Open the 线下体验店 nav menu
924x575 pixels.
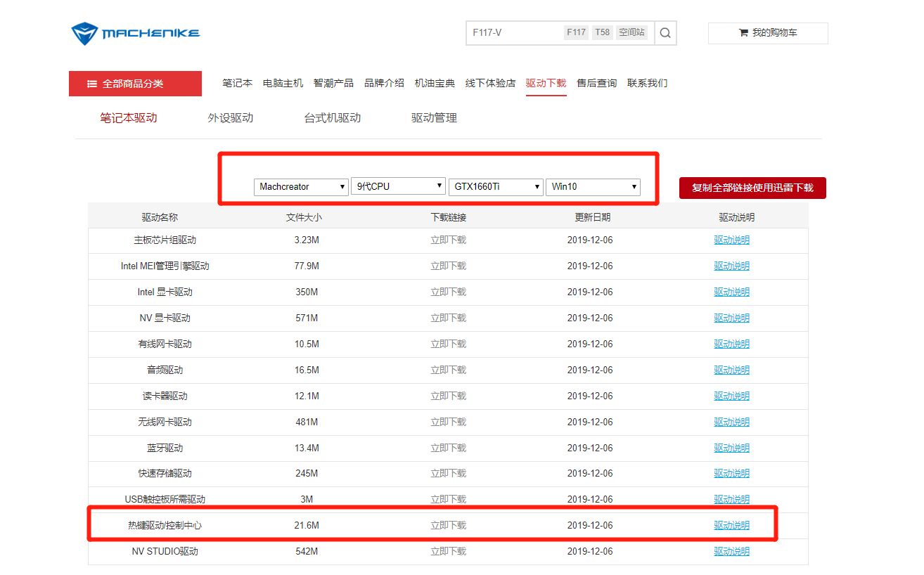490,83
